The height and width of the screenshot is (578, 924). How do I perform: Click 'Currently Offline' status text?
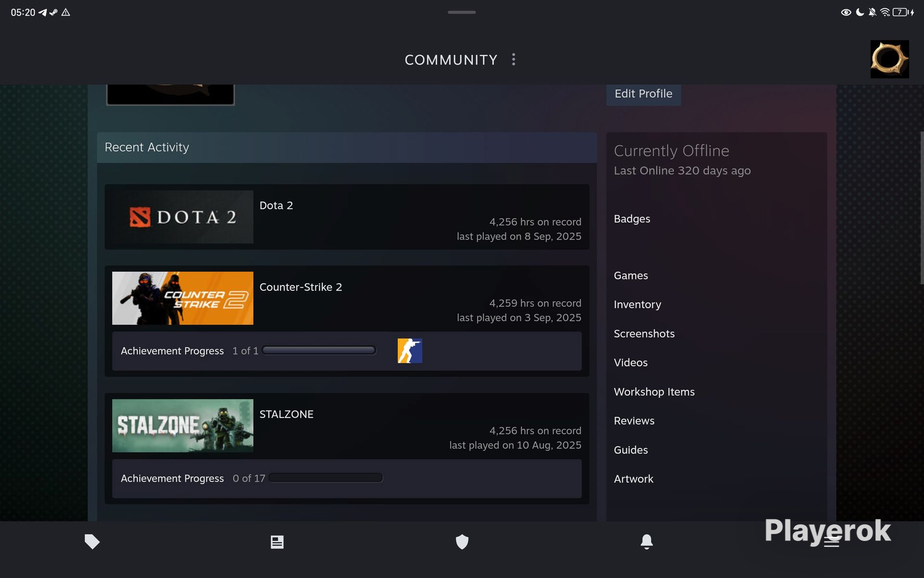tap(672, 151)
